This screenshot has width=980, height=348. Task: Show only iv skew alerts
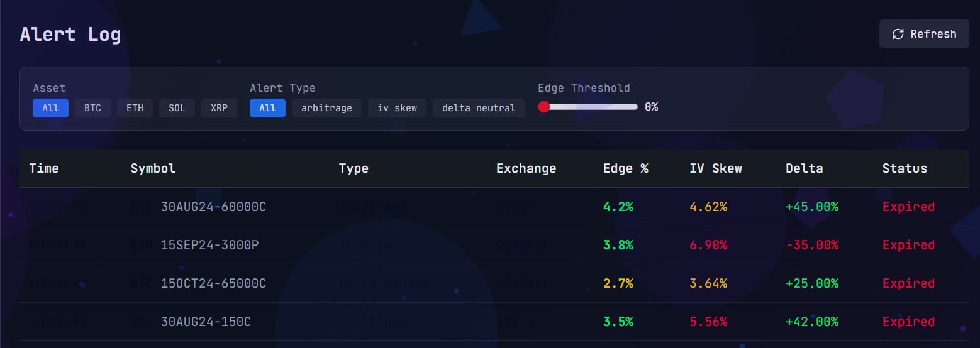point(397,108)
